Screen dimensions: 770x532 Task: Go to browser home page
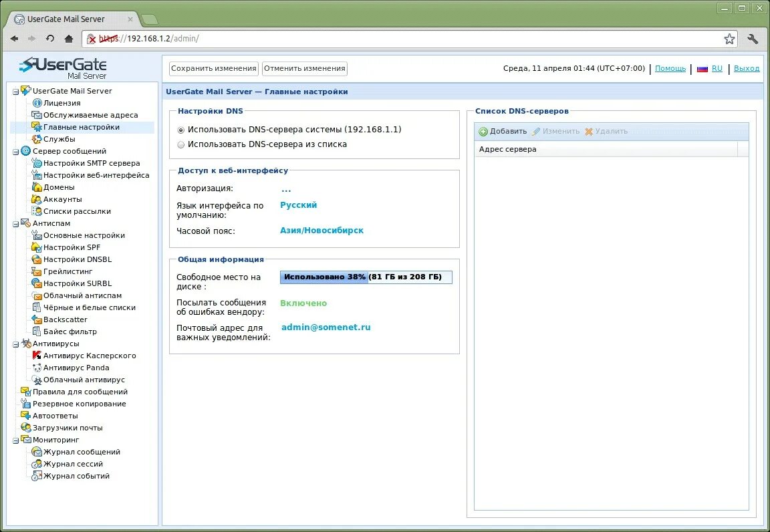pos(69,38)
